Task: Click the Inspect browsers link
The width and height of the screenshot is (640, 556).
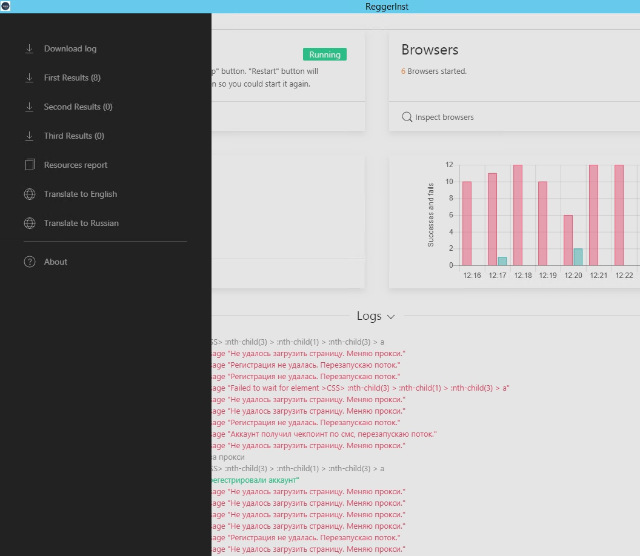Action: click(444, 117)
